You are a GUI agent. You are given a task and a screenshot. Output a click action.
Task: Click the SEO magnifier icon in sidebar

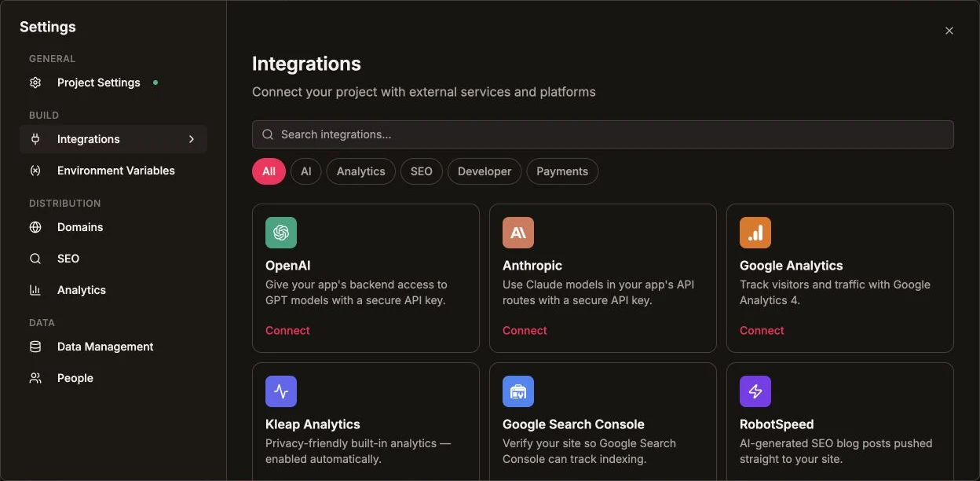(x=35, y=259)
